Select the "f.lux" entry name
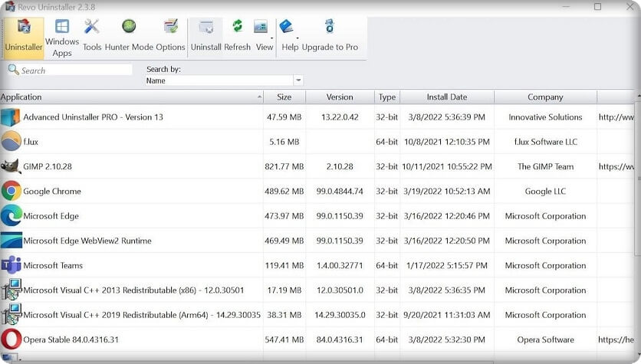 [31, 142]
